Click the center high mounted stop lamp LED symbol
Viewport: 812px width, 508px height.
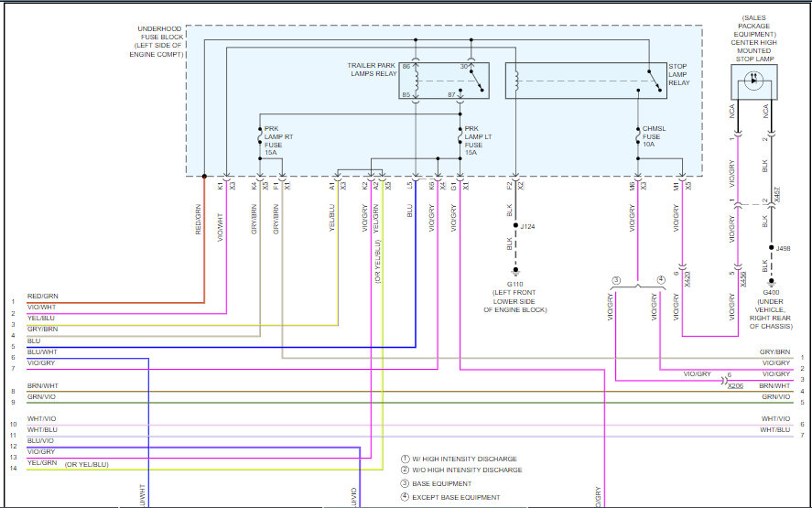tap(753, 81)
